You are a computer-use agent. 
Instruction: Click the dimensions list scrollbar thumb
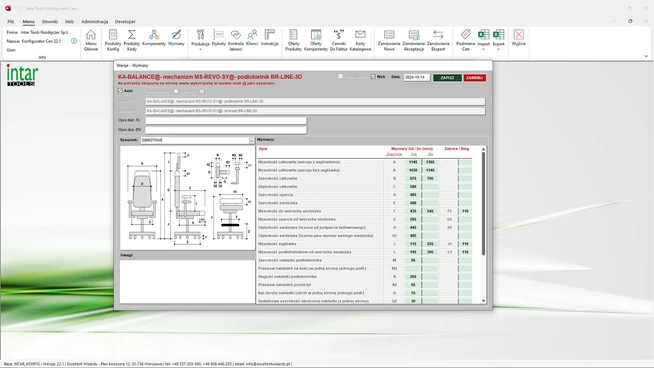click(x=483, y=204)
